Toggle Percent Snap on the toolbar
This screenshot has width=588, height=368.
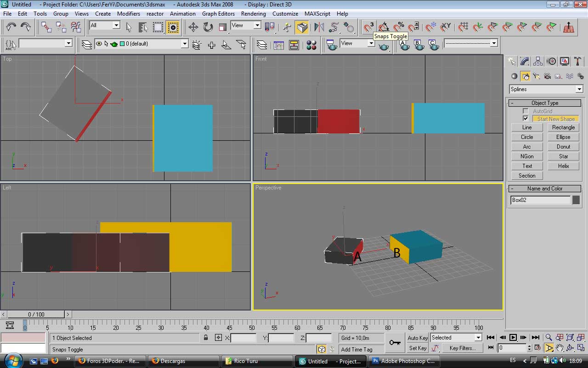pyautogui.click(x=398, y=27)
